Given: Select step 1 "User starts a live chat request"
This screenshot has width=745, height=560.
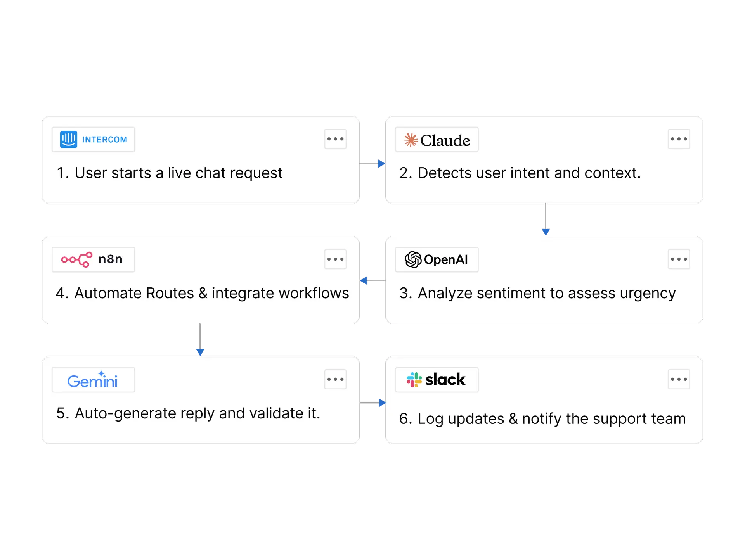Looking at the screenshot, I should (170, 173).
